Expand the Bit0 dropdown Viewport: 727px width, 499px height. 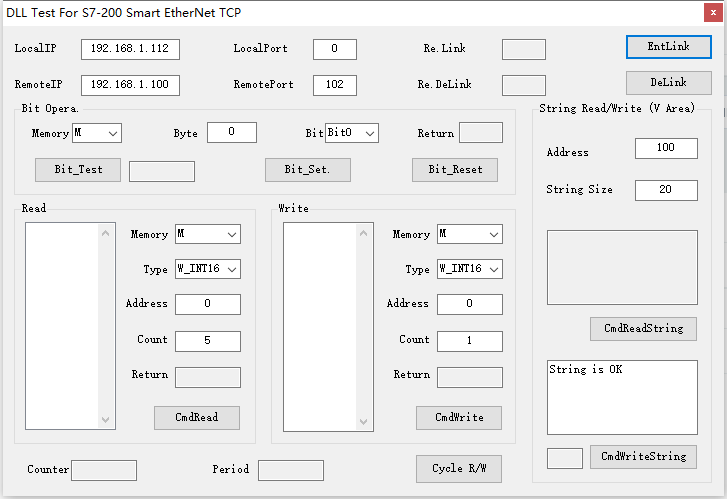[352, 133]
